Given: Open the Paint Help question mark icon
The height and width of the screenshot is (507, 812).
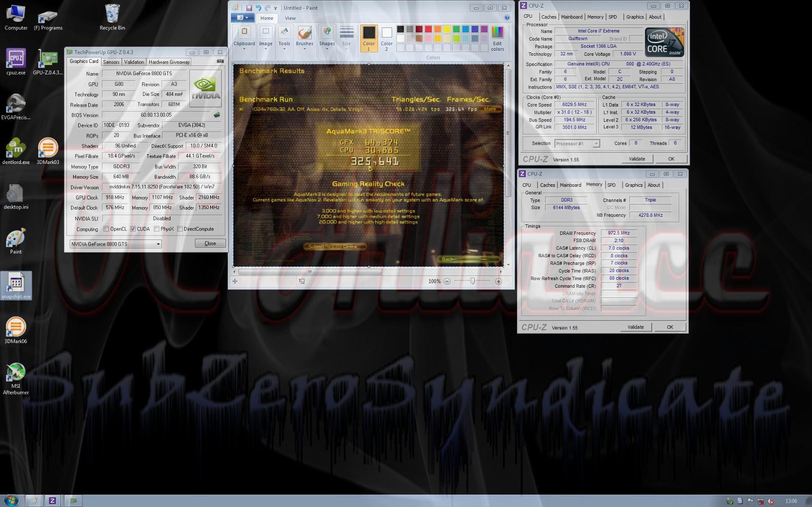Looking at the screenshot, I should (x=506, y=18).
